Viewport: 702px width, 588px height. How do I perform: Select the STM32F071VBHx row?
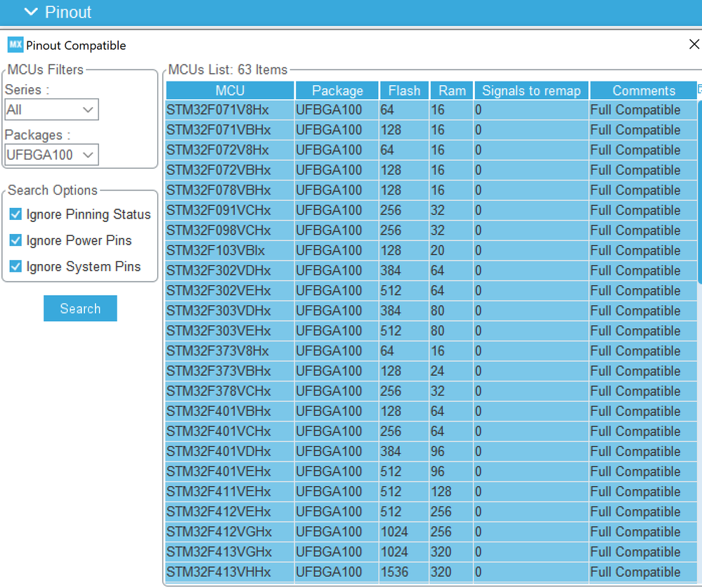(x=431, y=130)
